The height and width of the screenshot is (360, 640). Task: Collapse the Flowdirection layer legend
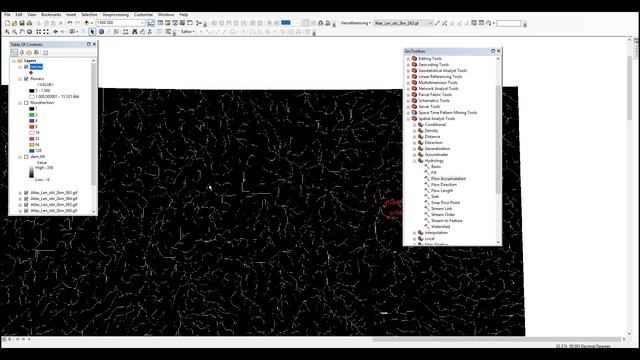tap(20, 103)
